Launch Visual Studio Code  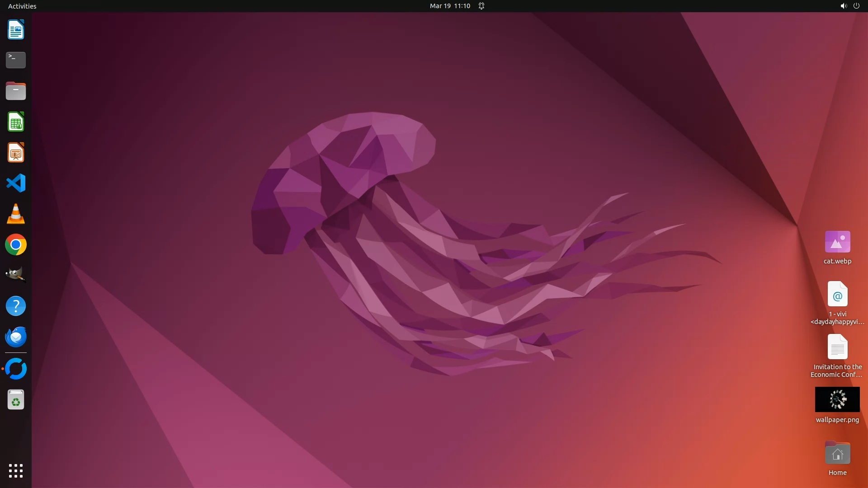[16, 183]
